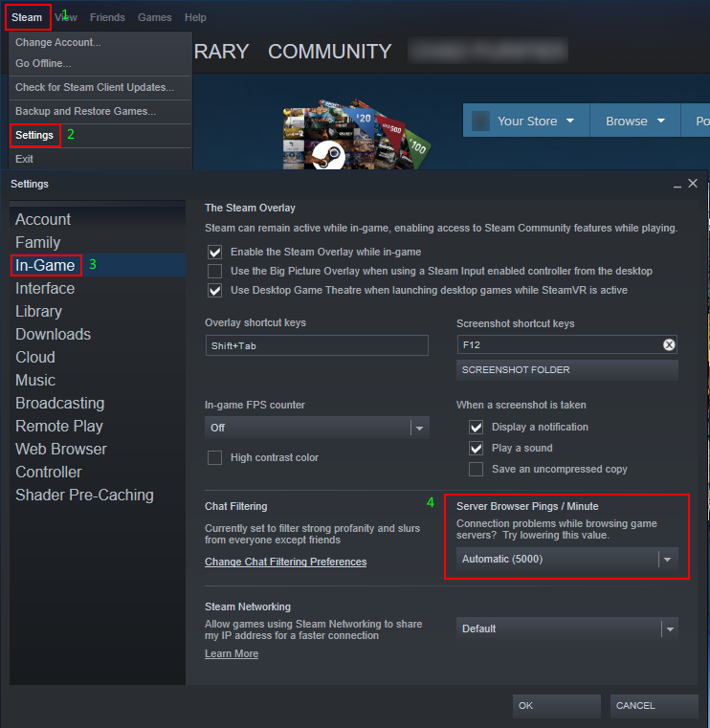Viewport: 710px width, 728px height.
Task: Clear the F12 screenshot shortcut key
Action: pyautogui.click(x=669, y=345)
